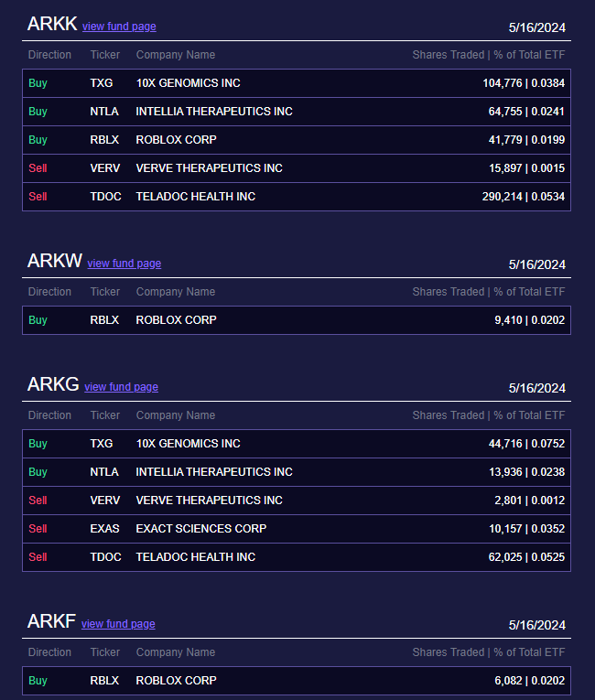Viewport: 595px width, 700px height.
Task: Select TXG ticker in ARKG table
Action: coord(102,444)
